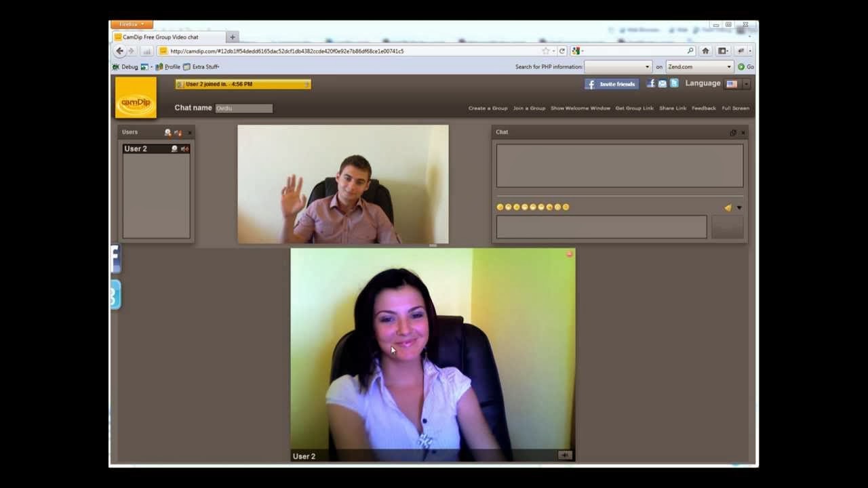Click the green Go button

tap(746, 67)
